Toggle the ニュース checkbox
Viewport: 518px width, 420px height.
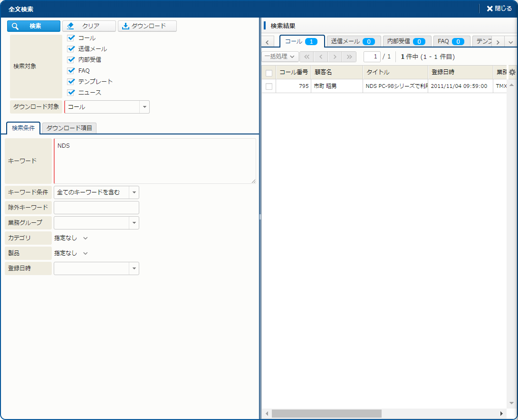[x=71, y=93]
